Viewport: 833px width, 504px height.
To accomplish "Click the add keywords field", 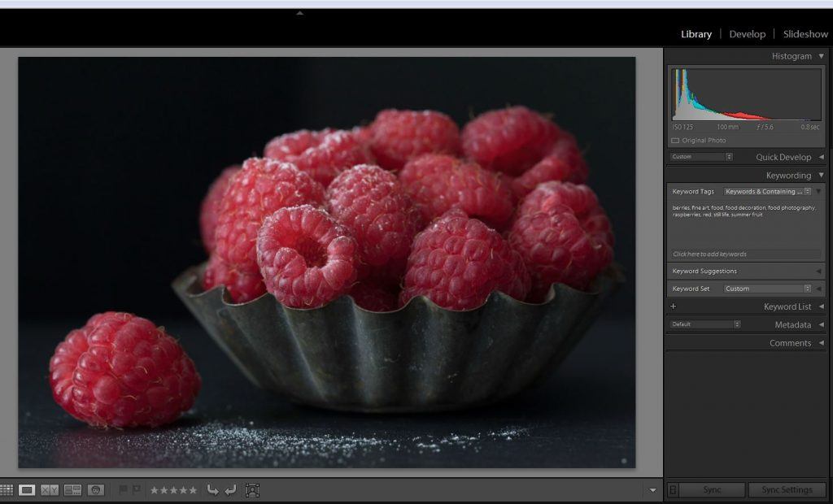I will [x=744, y=254].
